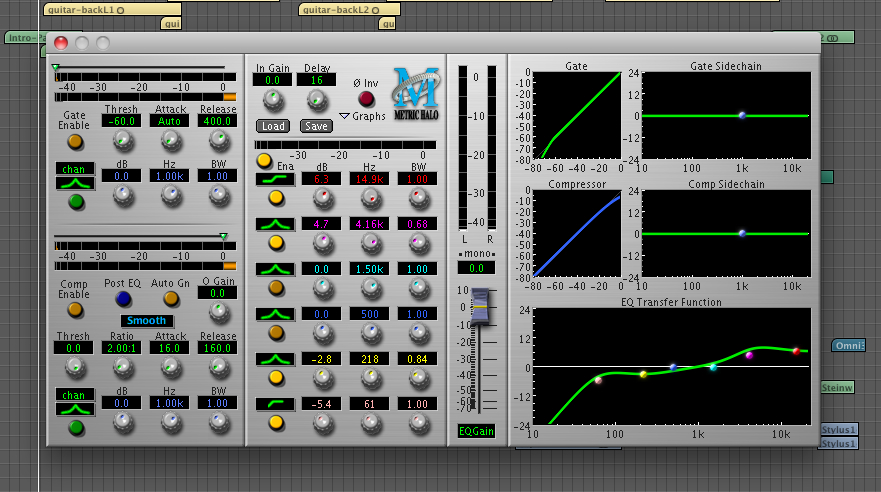Click the Delay knob

coord(317,101)
